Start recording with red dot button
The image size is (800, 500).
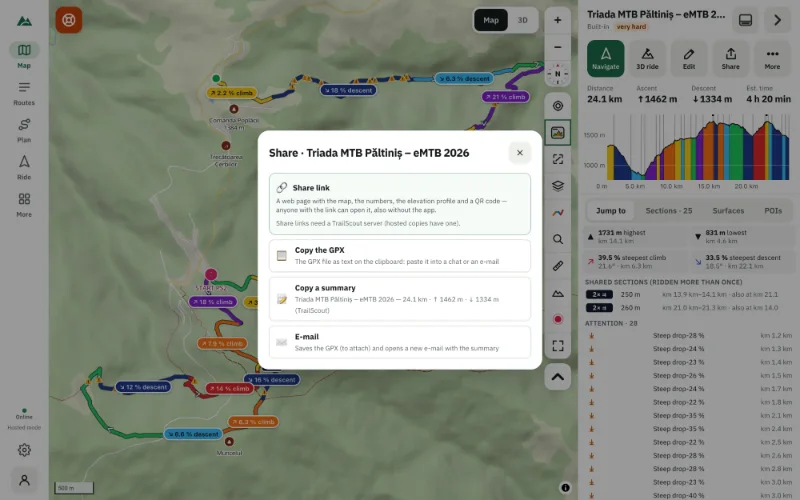[558, 319]
